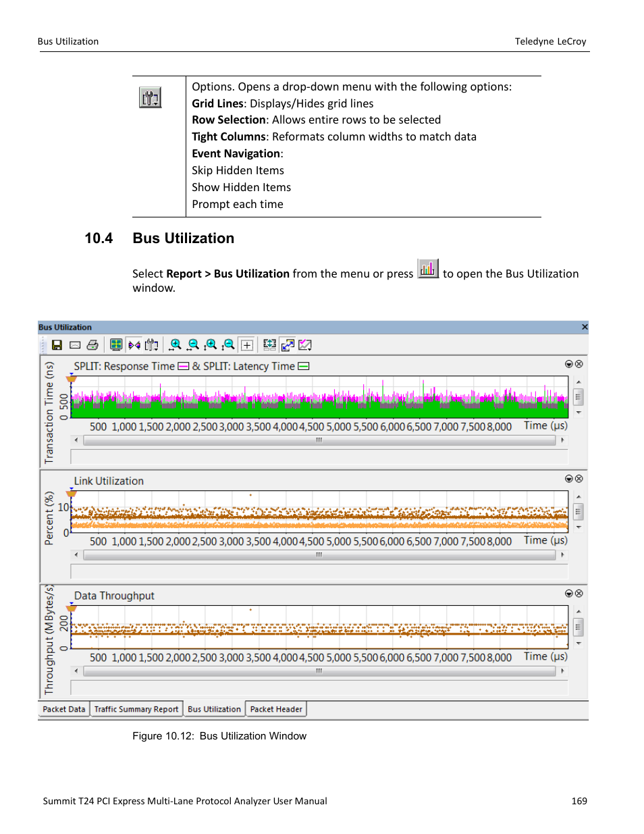Click the orange marker on Data Throughput graph
Viewport: 644px width, 834px height.
pos(72,608)
